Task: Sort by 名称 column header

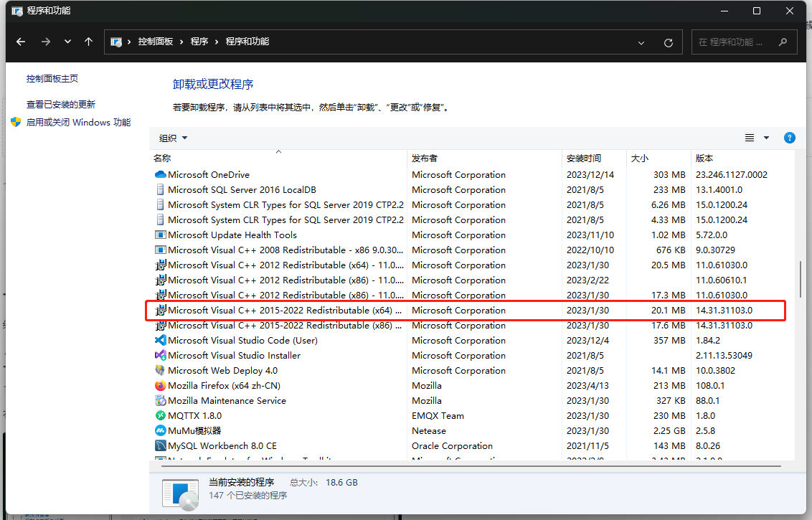Action: (278, 158)
